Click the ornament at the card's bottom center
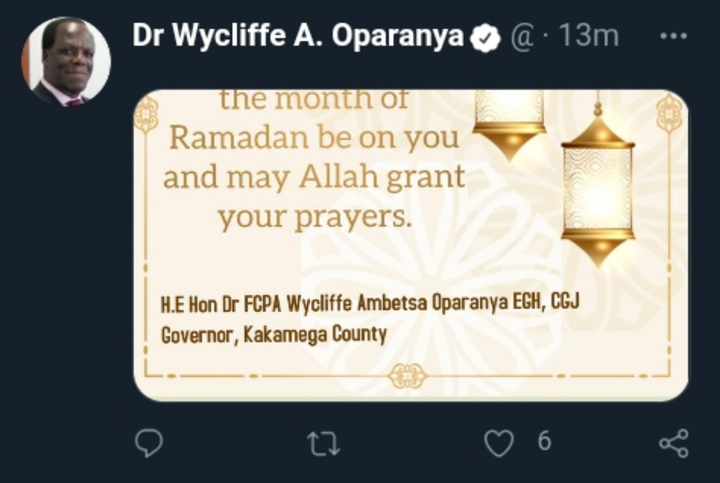This screenshot has height=483, width=720. (407, 376)
